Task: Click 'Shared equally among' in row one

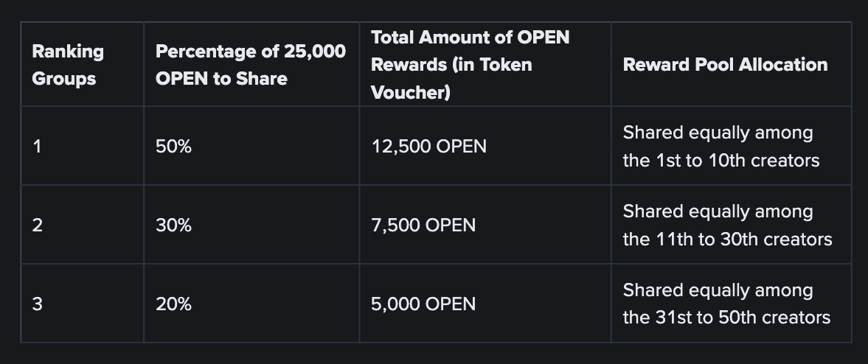Action: click(x=718, y=133)
